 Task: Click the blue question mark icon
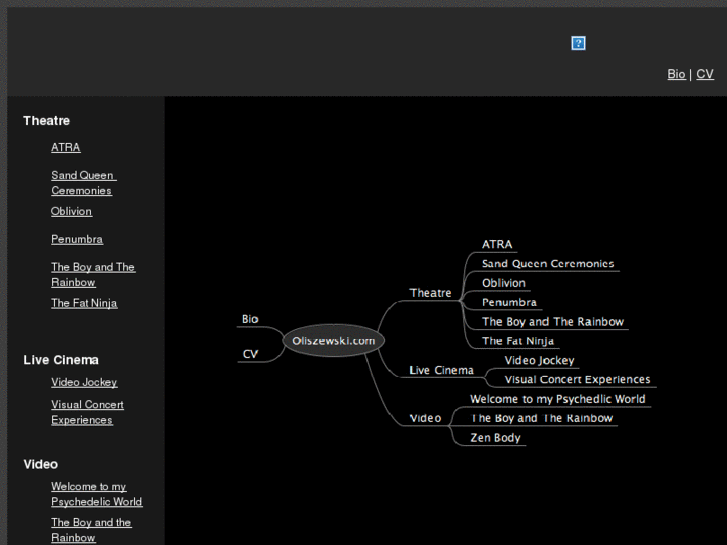[578, 43]
